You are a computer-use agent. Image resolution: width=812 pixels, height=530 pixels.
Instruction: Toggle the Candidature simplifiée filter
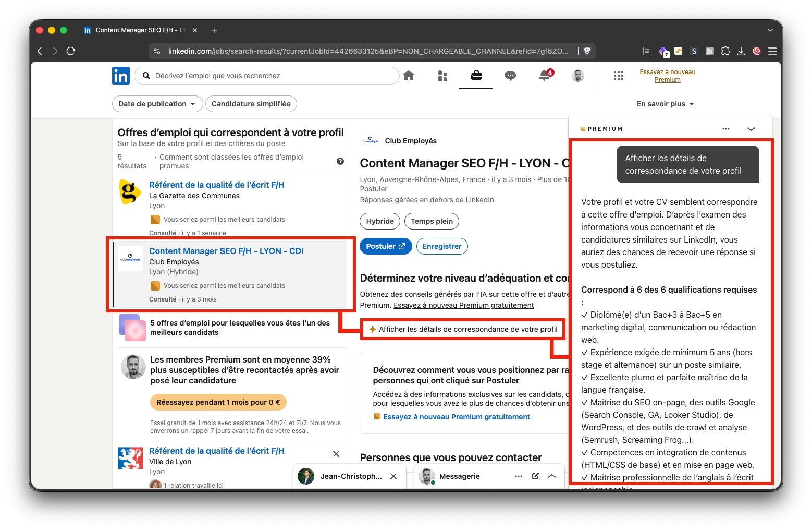coord(251,104)
